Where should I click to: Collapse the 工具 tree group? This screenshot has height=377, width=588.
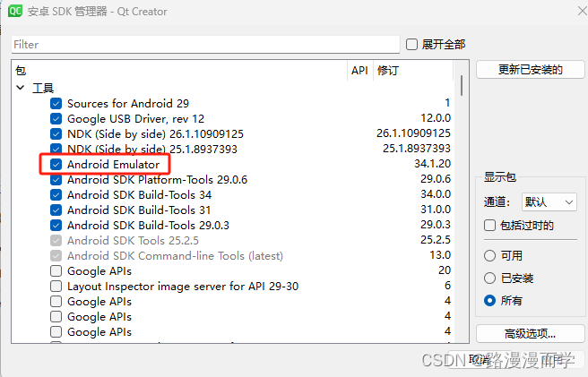(21, 88)
